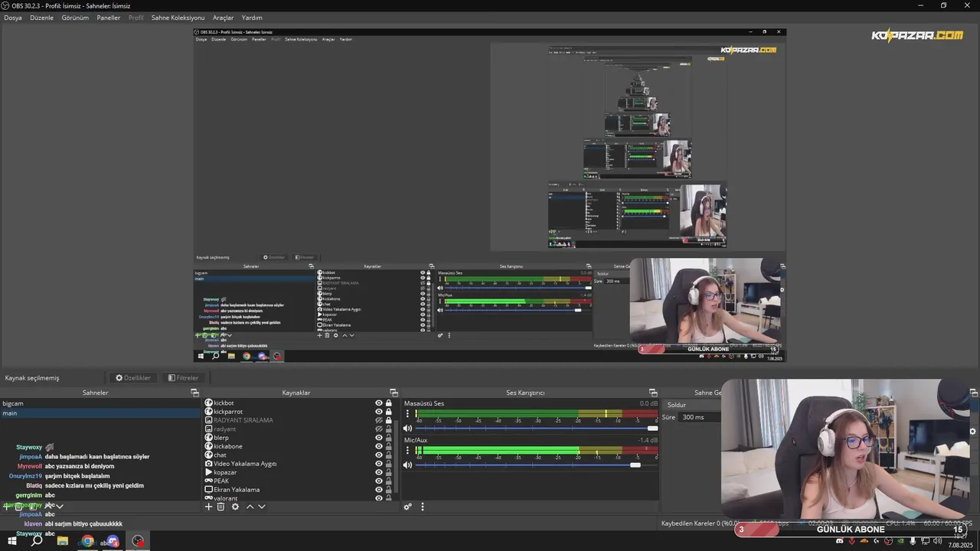This screenshot has width=980, height=551.
Task: Unlock the kickbot source
Action: pos(389,403)
